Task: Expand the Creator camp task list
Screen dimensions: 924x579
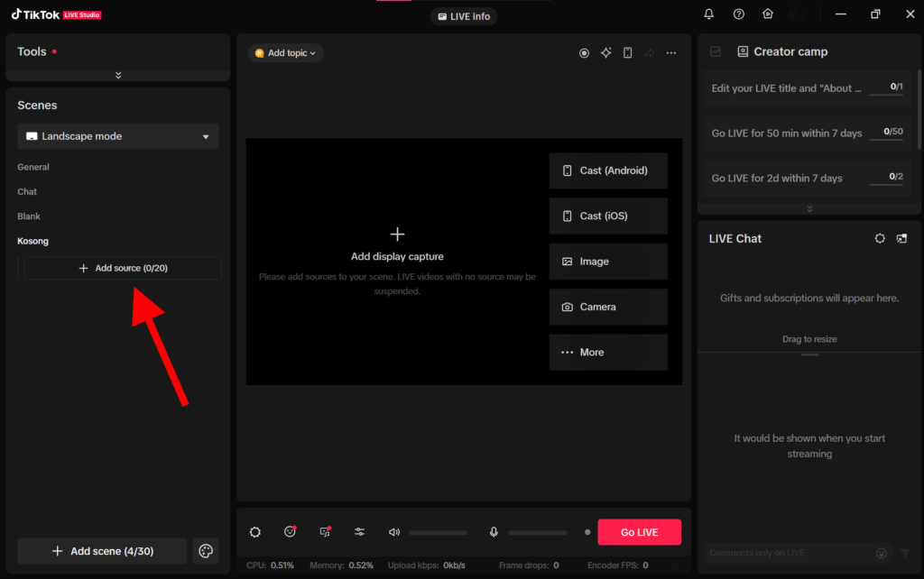Action: [809, 208]
